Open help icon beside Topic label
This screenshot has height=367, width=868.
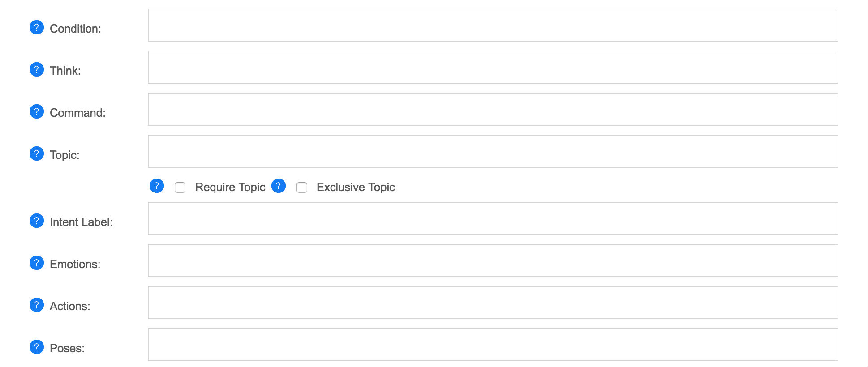37,154
